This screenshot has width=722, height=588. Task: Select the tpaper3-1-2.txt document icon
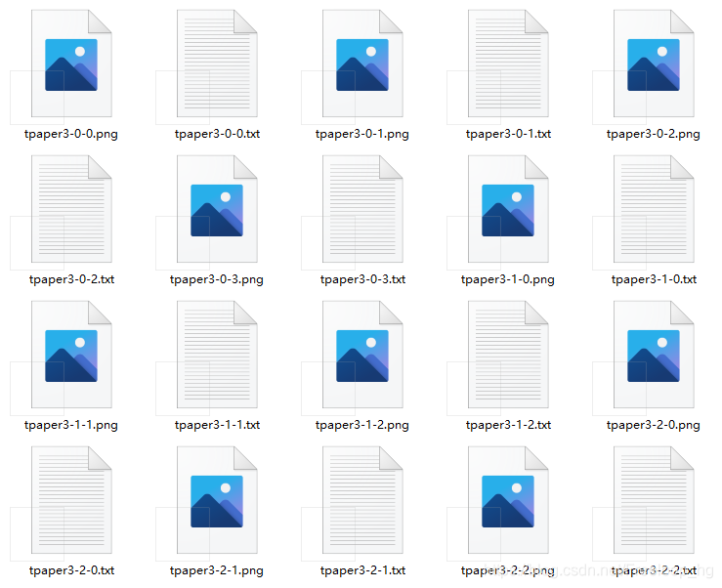tap(508, 355)
